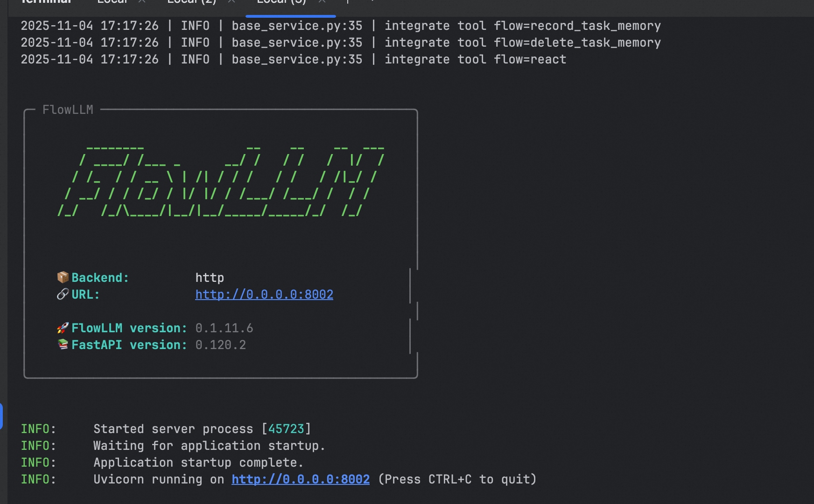Screen dimensions: 814x504
Task: Click the backend value http
Action: pyautogui.click(x=210, y=278)
